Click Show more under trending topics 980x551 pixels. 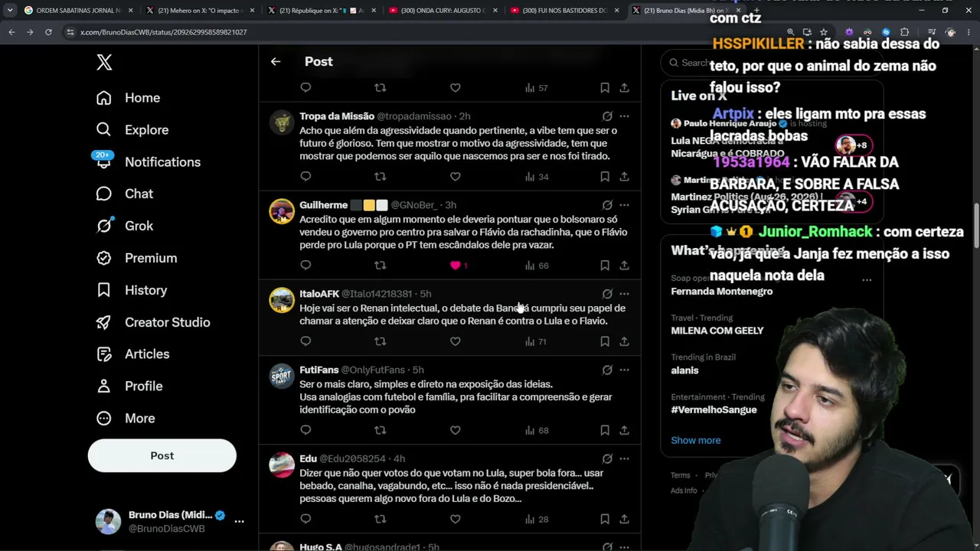pyautogui.click(x=696, y=440)
